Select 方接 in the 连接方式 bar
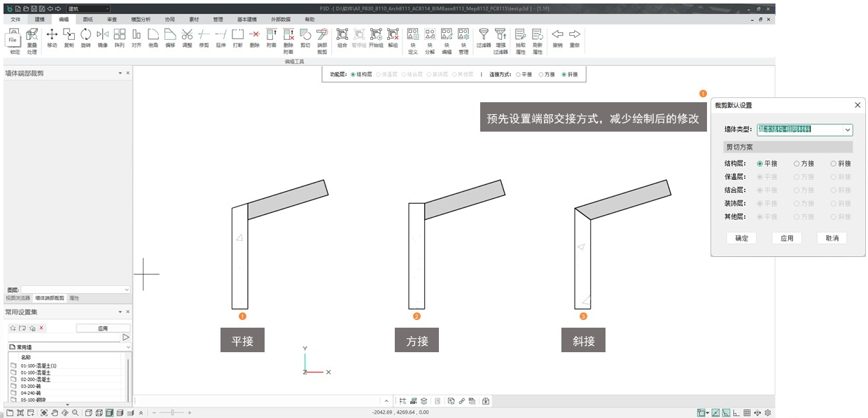Image resolution: width=868 pixels, height=418 pixels. pos(547,74)
